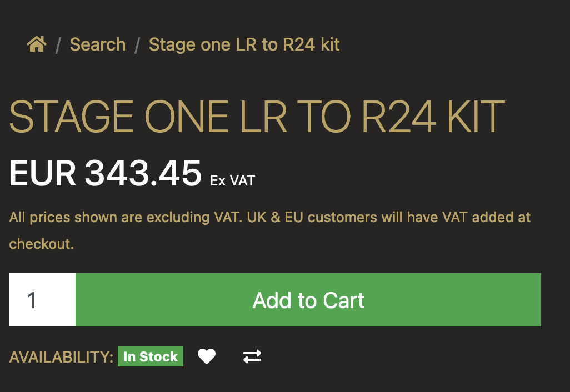Viewport: 570px width, 392px height.
Task: Select the 'Stage one LR to R24 kit' breadcrumb
Action: pyautogui.click(x=244, y=44)
